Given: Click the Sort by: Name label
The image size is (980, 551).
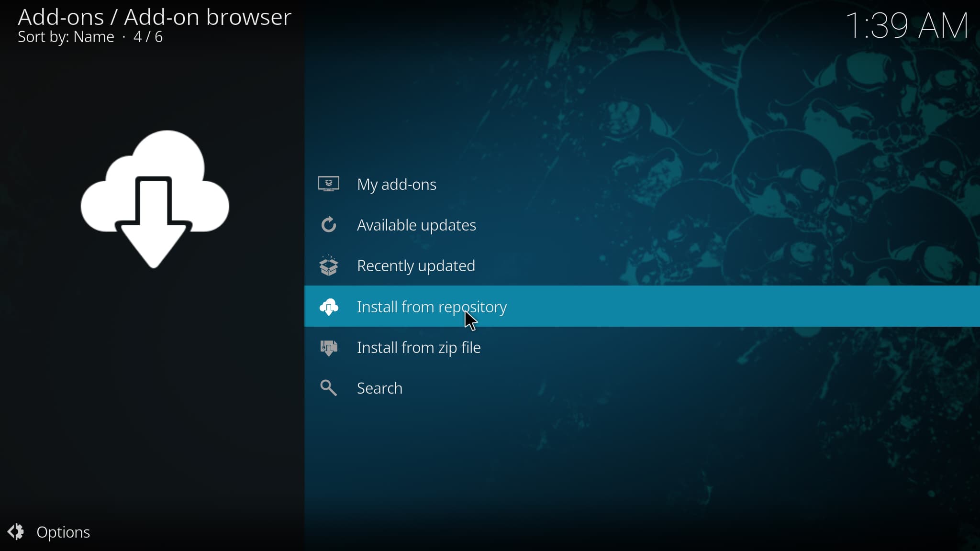Looking at the screenshot, I should [x=66, y=37].
